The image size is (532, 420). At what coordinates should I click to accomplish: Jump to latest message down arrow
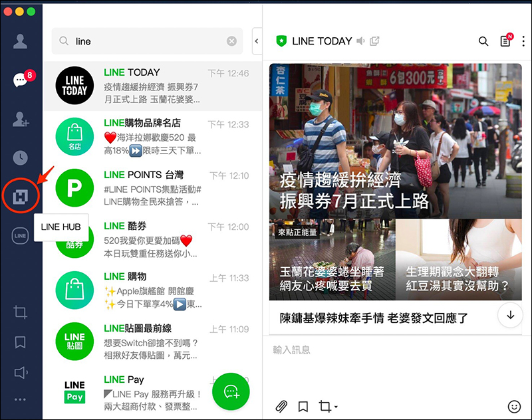point(510,315)
